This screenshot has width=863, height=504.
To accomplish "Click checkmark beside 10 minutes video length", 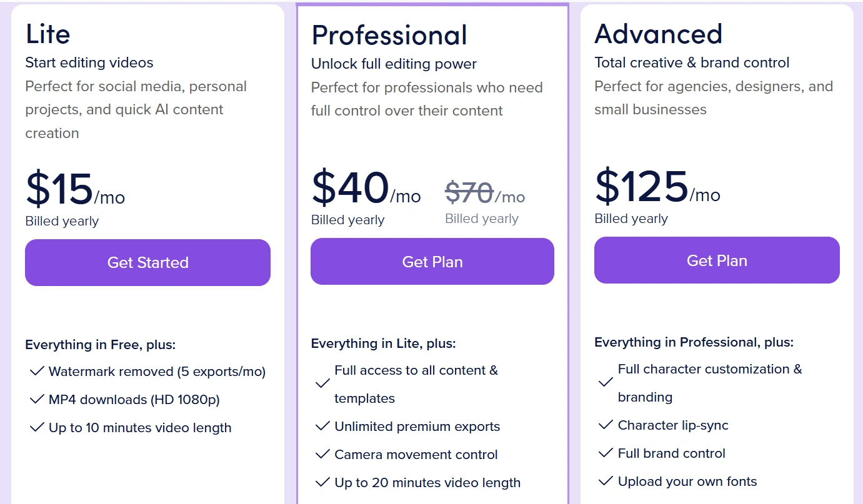I will tap(36, 428).
